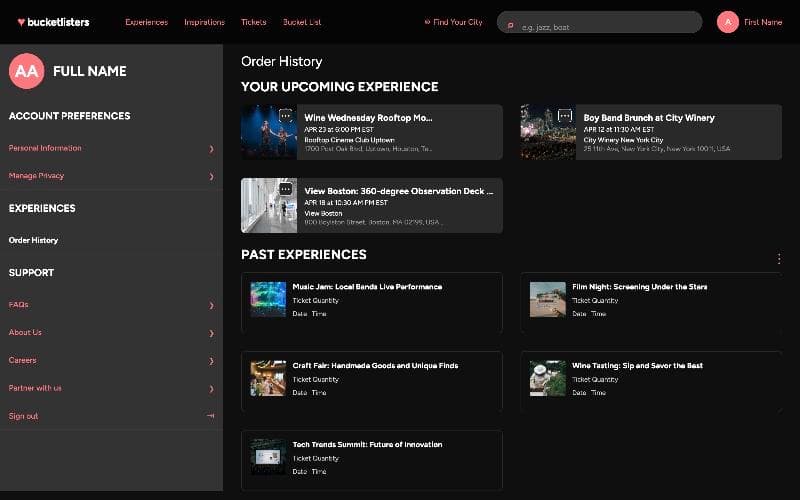Screen dimensions: 800x500
Task: Expand the Personal Information chevron
Action: click(211, 149)
